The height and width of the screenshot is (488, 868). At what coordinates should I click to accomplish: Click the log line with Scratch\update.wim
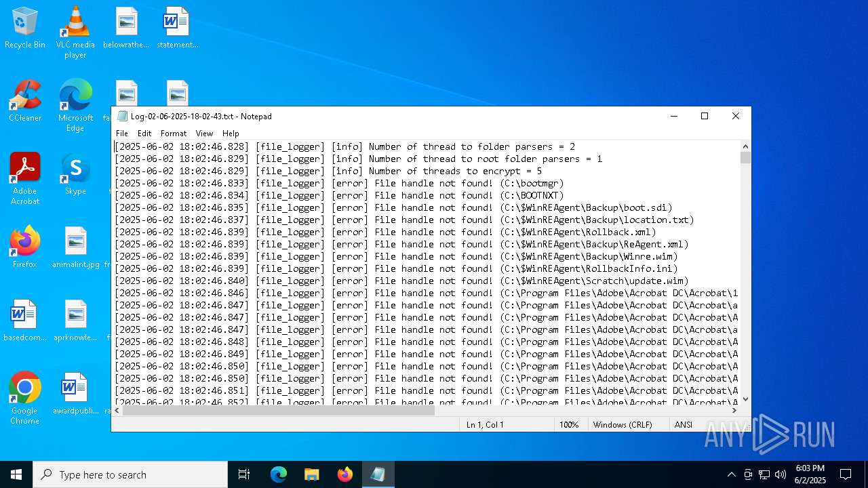click(x=401, y=281)
